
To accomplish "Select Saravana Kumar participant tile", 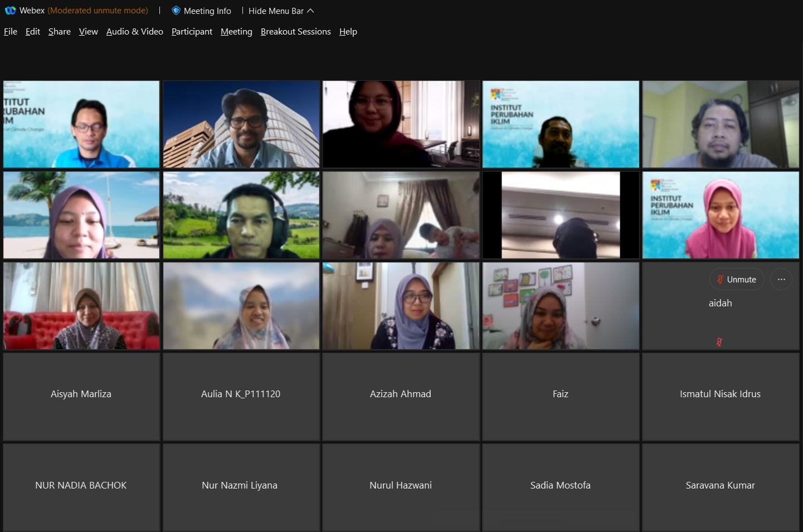I will point(720,487).
